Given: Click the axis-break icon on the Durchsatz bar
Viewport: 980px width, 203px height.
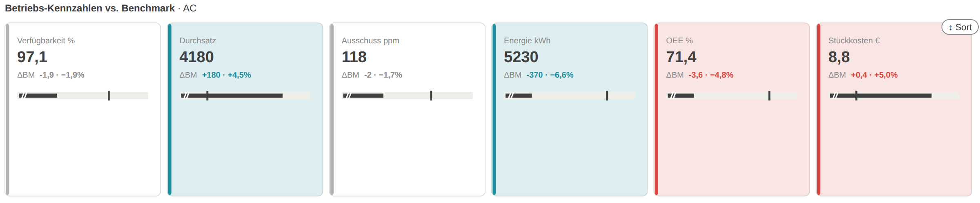Looking at the screenshot, I should 185,96.
